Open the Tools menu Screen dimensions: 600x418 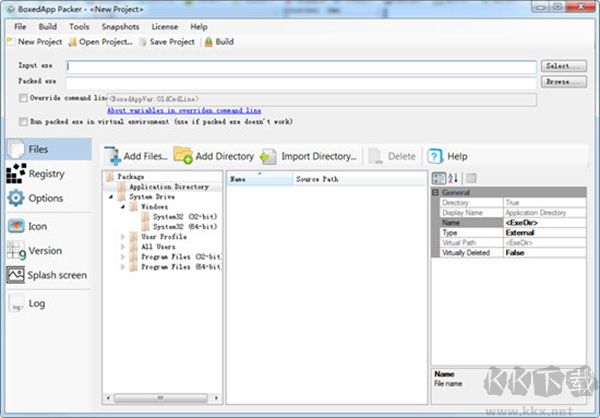click(x=79, y=27)
